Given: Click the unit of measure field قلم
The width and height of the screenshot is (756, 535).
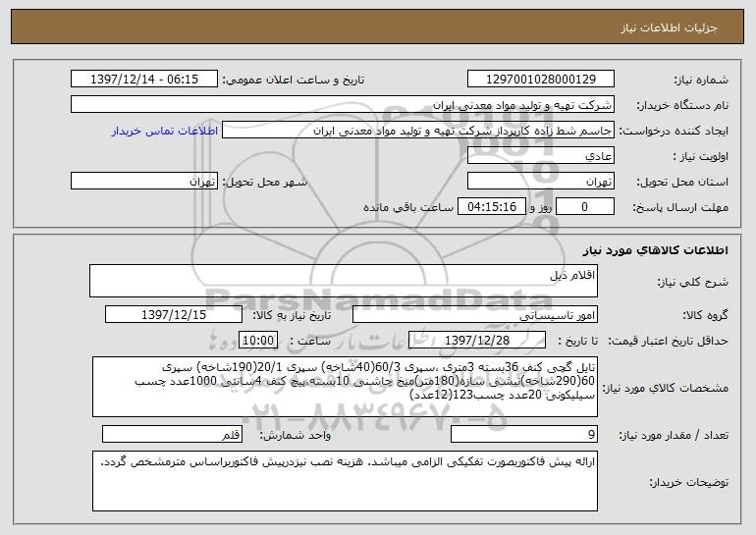Looking at the screenshot, I should (172, 434).
